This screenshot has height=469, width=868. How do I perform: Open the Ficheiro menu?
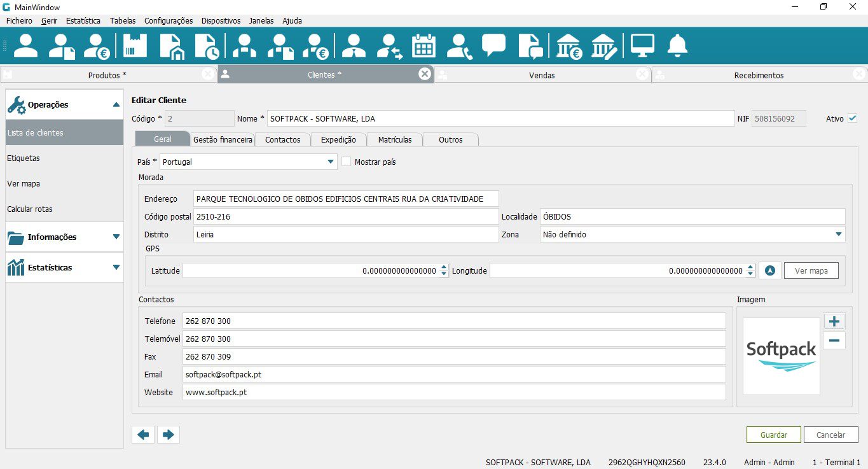[19, 20]
